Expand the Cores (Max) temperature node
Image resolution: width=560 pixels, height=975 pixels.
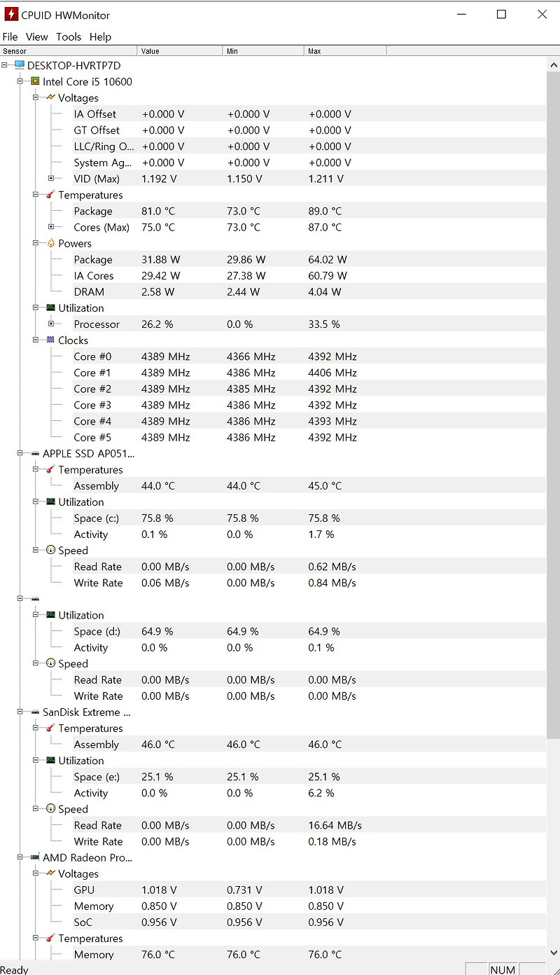[52, 227]
